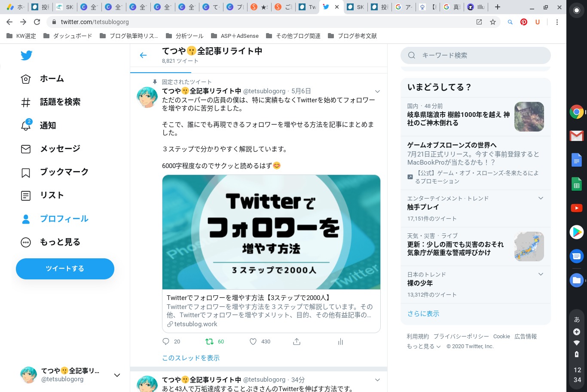Screen dimensions: 587x392
Task: Open Gmail from the shelf
Action: tap(577, 136)
